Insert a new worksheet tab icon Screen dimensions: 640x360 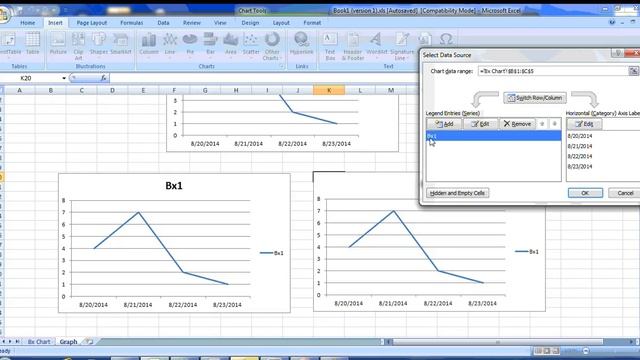89,342
